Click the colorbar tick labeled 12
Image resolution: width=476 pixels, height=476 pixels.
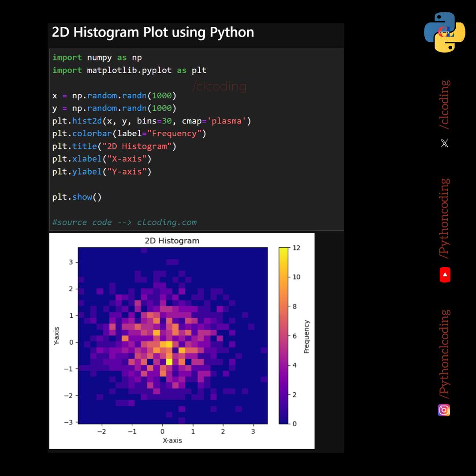(296, 248)
